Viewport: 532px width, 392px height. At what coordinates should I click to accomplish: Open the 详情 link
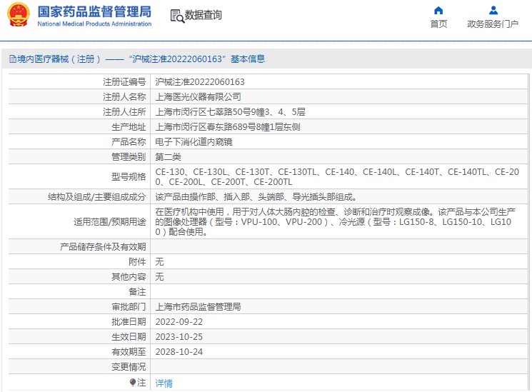tap(164, 383)
